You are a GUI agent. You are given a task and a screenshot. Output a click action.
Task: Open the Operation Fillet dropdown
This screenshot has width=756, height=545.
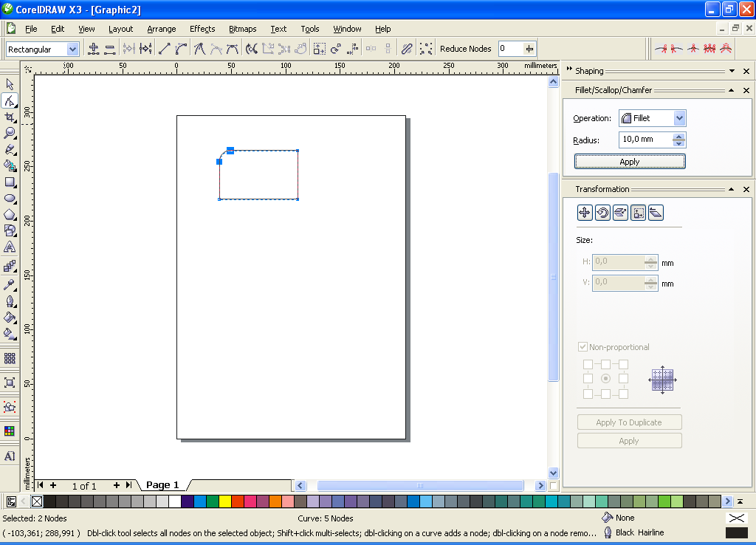pyautogui.click(x=679, y=118)
